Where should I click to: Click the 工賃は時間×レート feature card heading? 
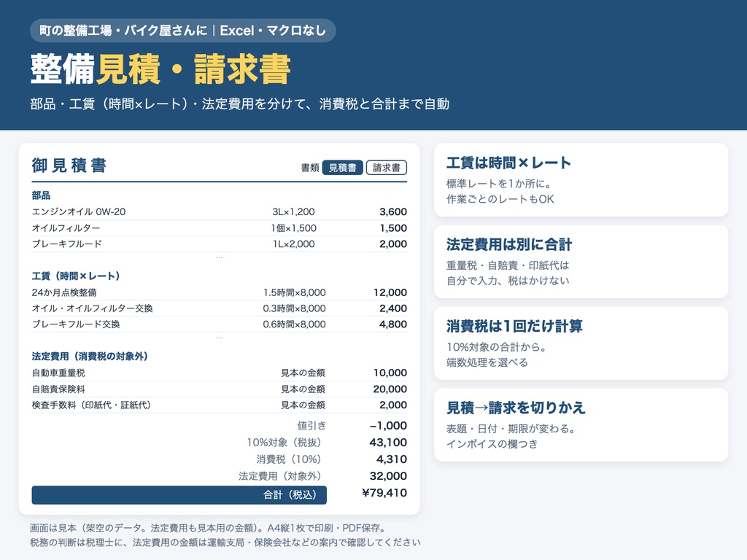coord(508,163)
